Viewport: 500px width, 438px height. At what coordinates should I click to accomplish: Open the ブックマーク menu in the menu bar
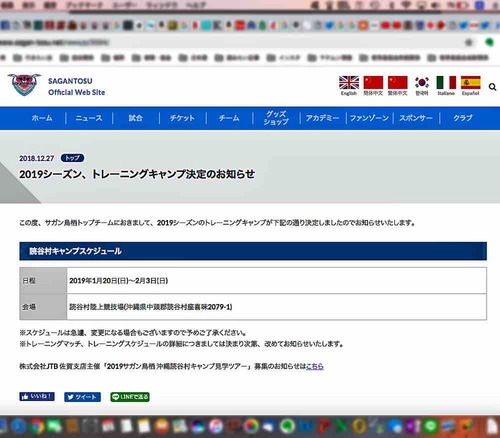[x=85, y=5]
